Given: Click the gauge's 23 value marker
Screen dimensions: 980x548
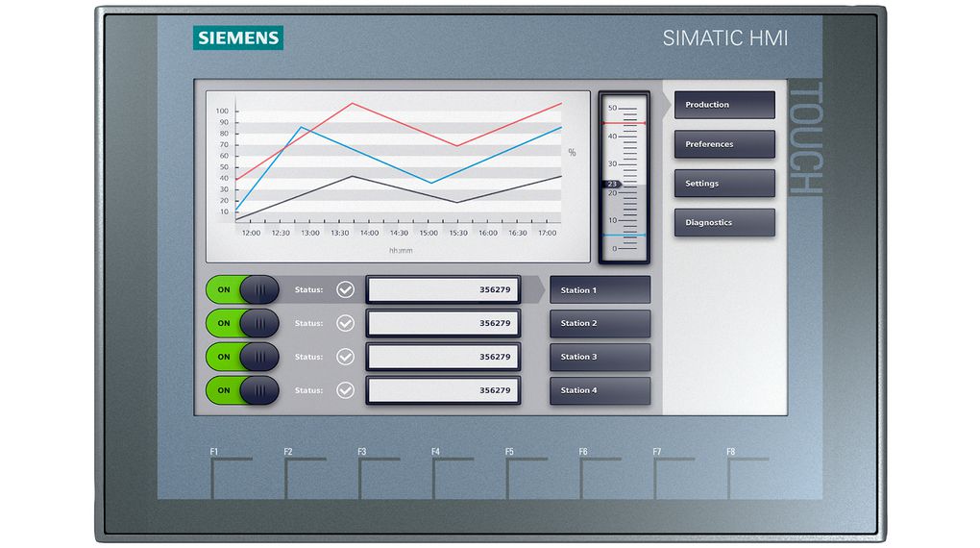Looking at the screenshot, I should click(x=611, y=184).
